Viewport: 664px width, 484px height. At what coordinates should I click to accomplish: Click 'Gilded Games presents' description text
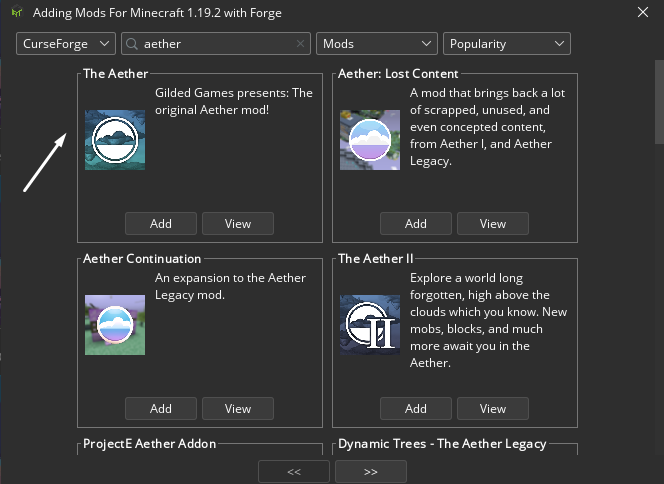[234, 101]
